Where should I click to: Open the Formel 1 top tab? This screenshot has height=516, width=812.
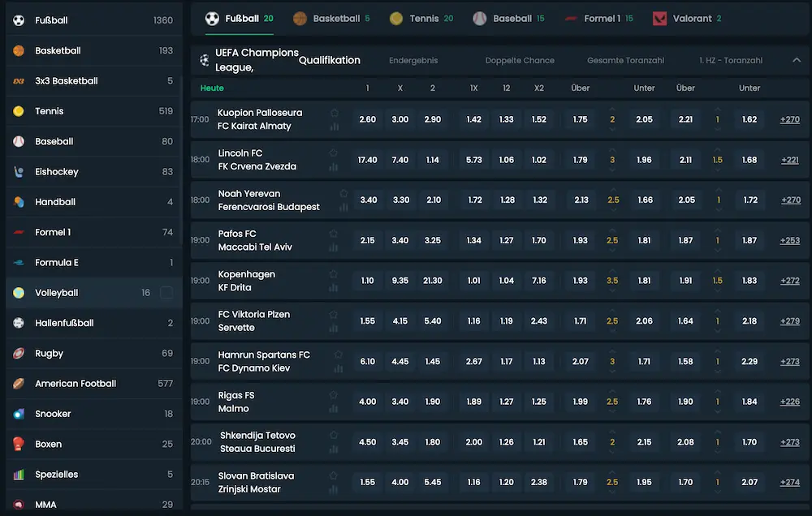coord(598,19)
